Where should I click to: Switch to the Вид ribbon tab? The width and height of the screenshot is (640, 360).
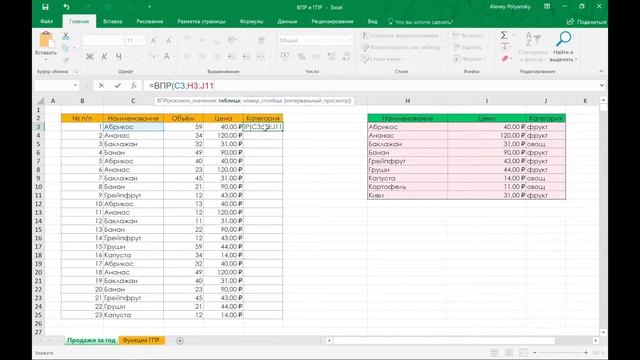[372, 21]
